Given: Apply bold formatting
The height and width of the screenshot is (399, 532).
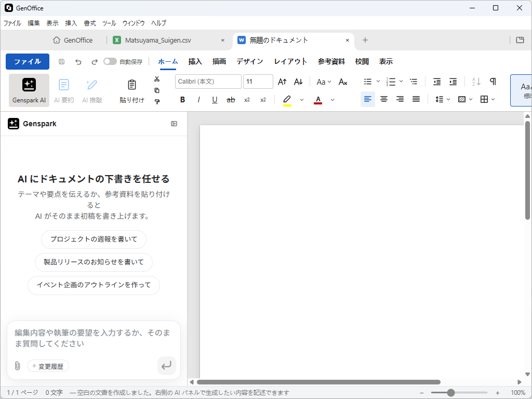Looking at the screenshot, I should click(182, 100).
